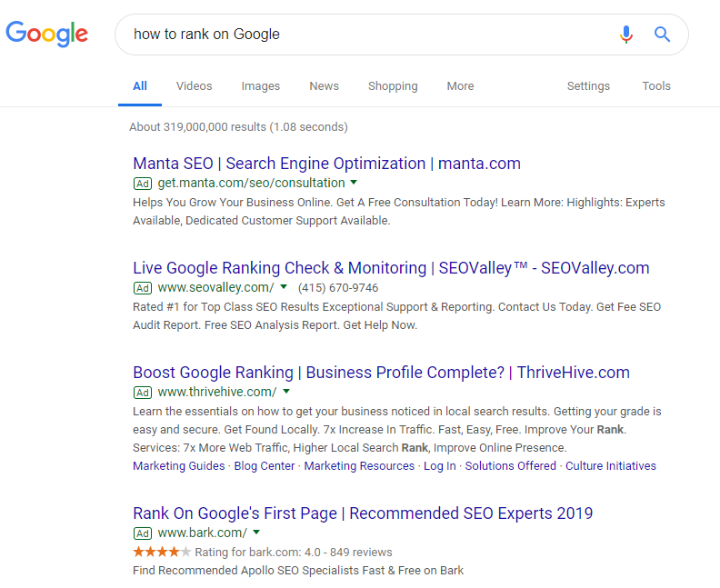720x588 pixels.
Task: Expand dropdown arrow next to www.seovalley.com URL
Action: tap(284, 287)
